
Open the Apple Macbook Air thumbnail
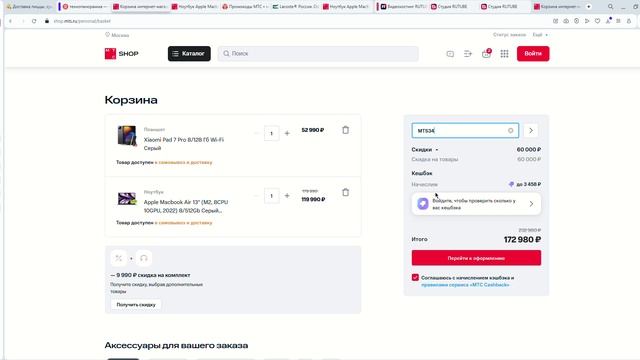[x=127, y=199]
